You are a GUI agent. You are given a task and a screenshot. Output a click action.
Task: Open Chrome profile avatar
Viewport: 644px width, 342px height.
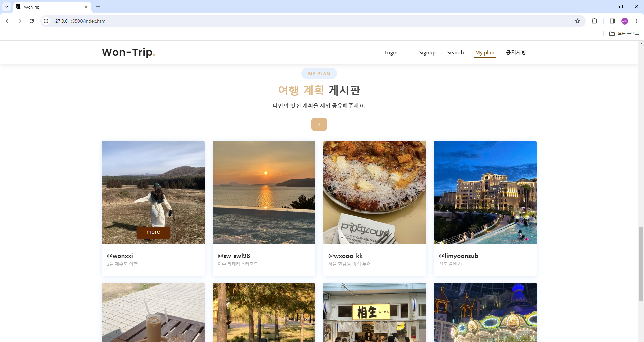[625, 21]
